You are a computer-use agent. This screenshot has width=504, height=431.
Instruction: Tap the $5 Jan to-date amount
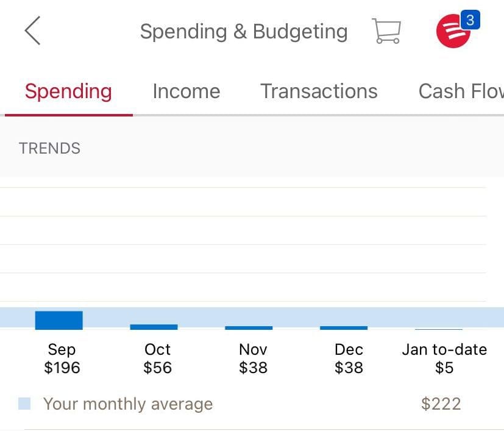click(444, 368)
